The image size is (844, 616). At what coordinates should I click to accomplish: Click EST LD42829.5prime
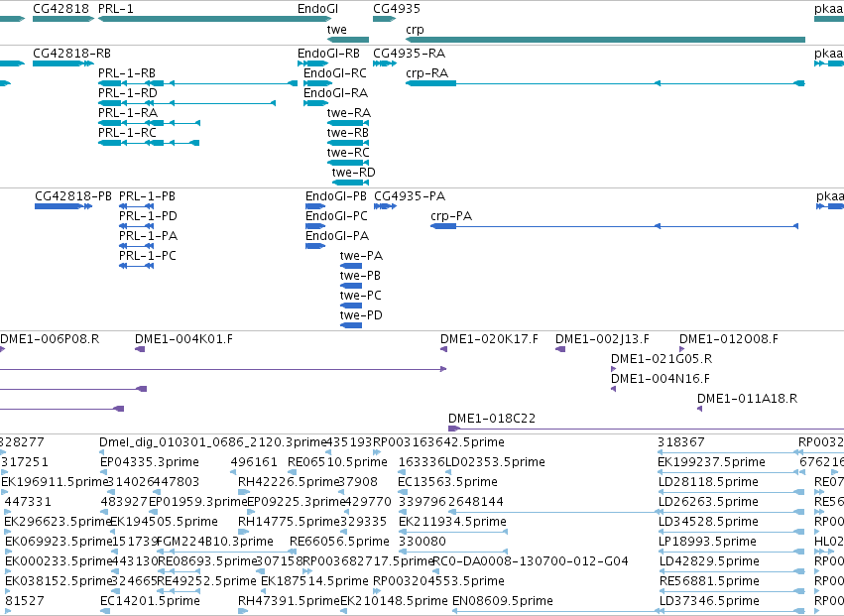pos(708,562)
